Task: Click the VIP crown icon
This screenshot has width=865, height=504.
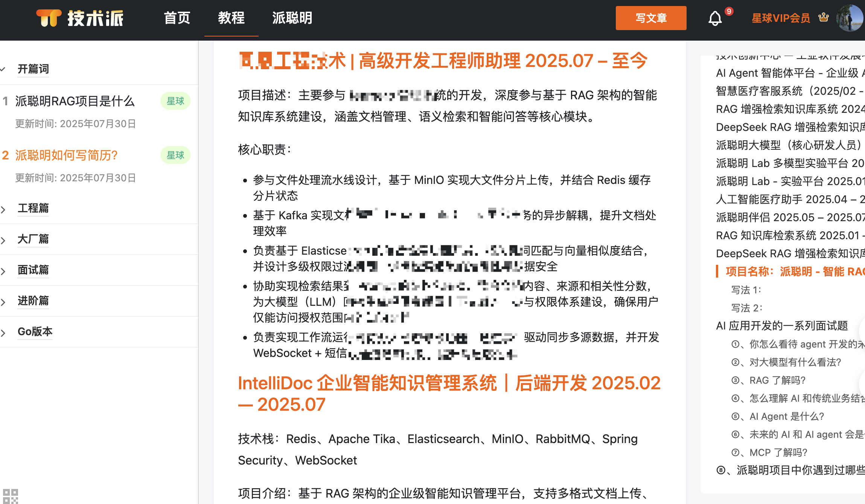Action: coord(823,18)
